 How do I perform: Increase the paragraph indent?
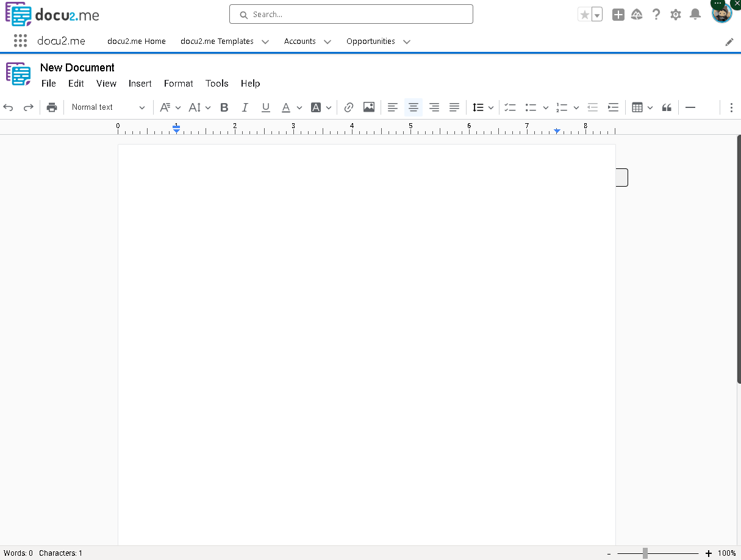[613, 107]
